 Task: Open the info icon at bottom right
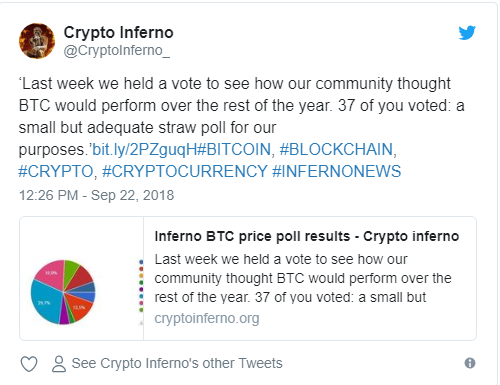[x=470, y=363]
